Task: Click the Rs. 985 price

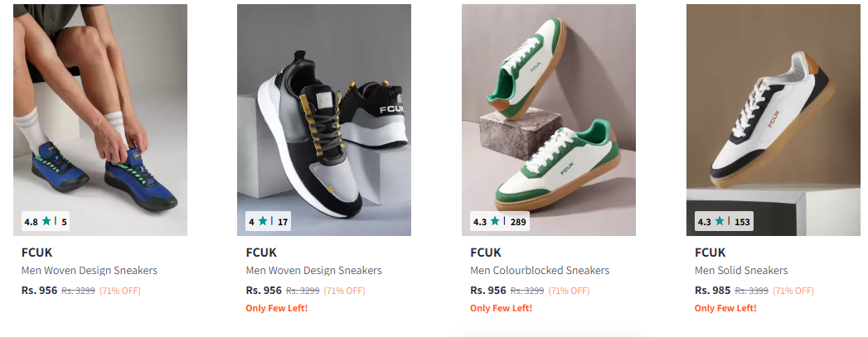Action: tap(712, 290)
